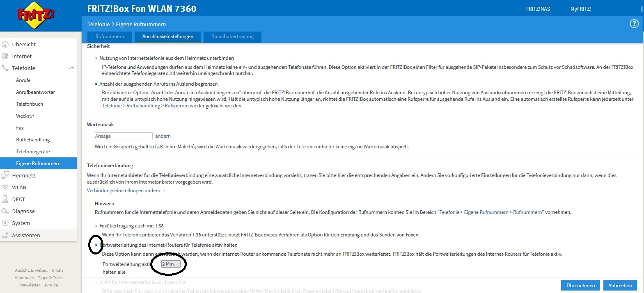Enable Faxübertragung auch mit T.38 checkbox
Viewport: 644px width, 293px height.
(x=96, y=226)
